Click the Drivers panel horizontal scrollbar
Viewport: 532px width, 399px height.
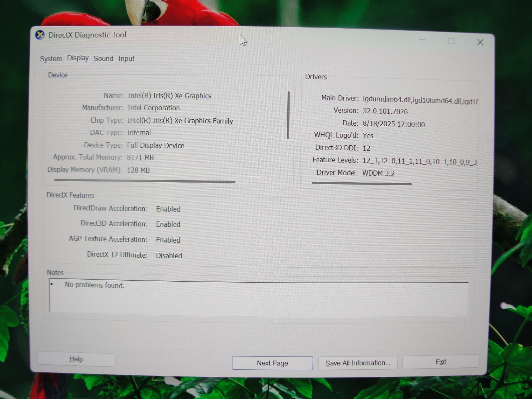click(362, 183)
